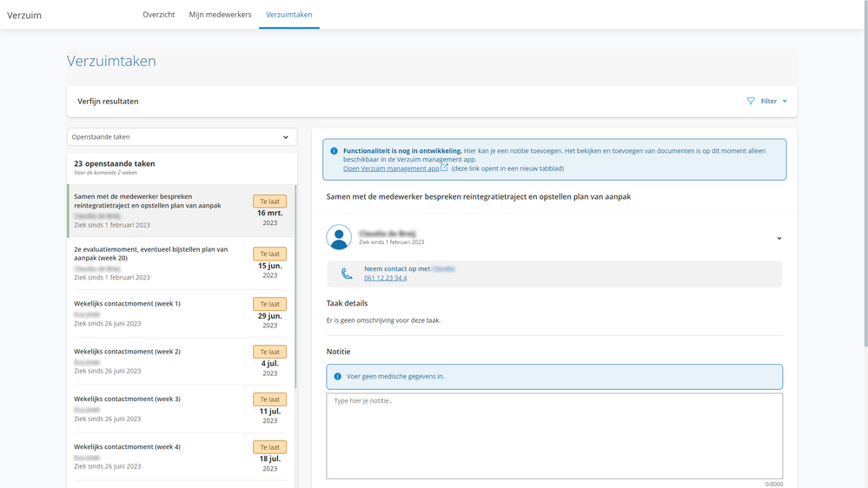Viewport: 868px width, 488px height.
Task: Open the Filter menu label
Action: click(x=768, y=102)
